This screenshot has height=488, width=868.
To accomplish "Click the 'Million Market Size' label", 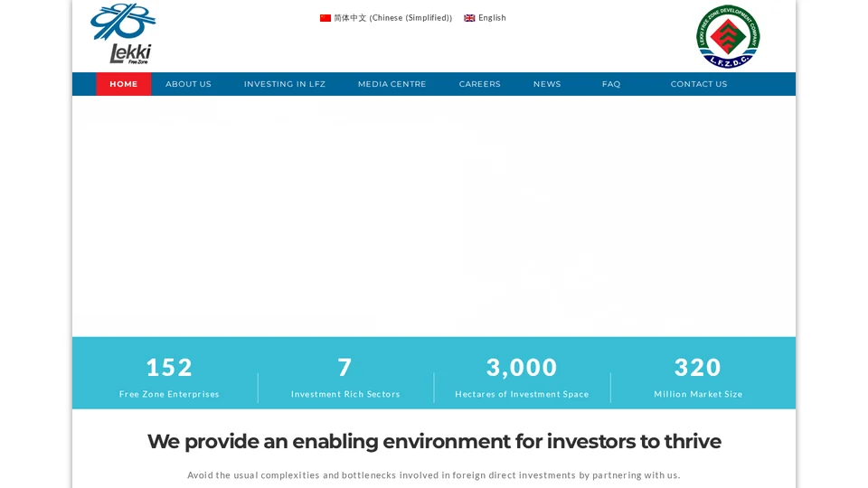I will coord(698,394).
